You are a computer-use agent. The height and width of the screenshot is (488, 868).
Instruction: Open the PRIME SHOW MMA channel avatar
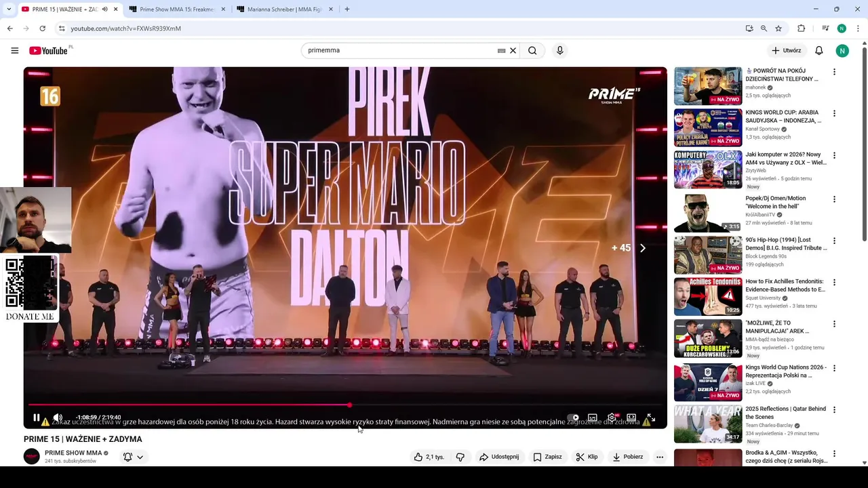point(32,456)
